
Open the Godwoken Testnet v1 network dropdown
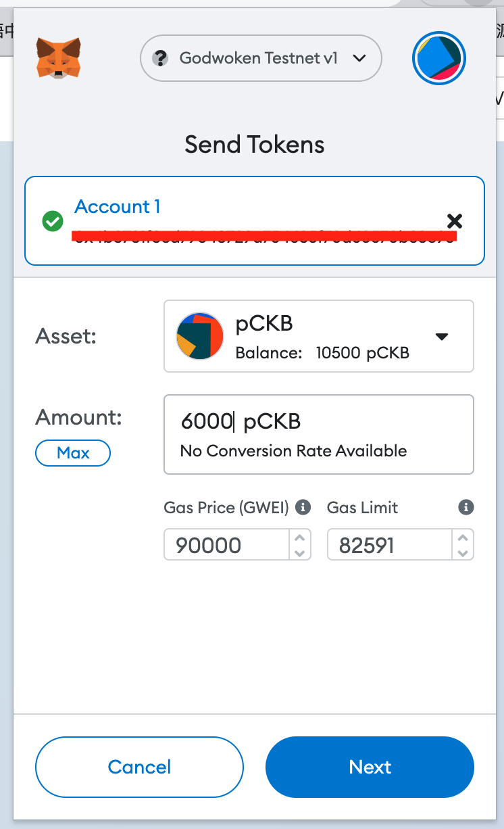point(261,58)
